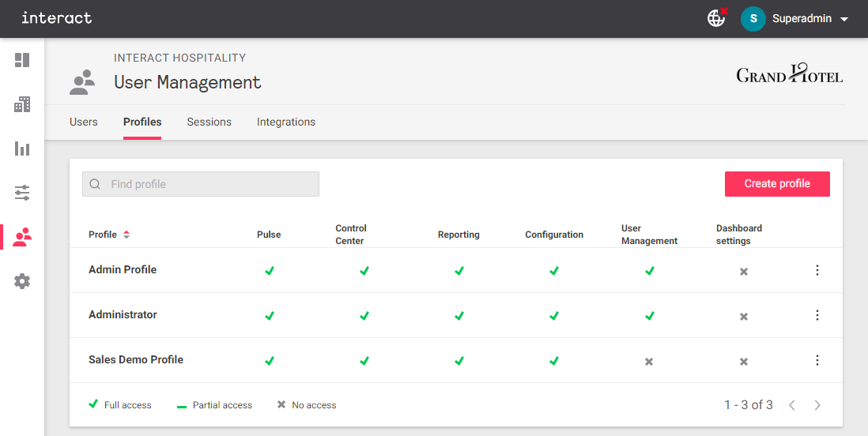This screenshot has width=868, height=436.
Task: Click Admin Profile User Management checkmark
Action: [649, 271]
